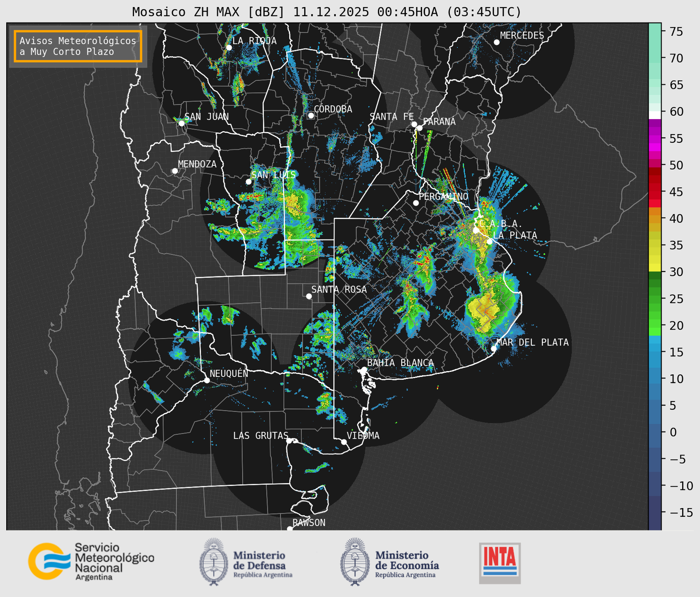
Task: Click the Las Grutas marker dot
Action: [x=289, y=440]
